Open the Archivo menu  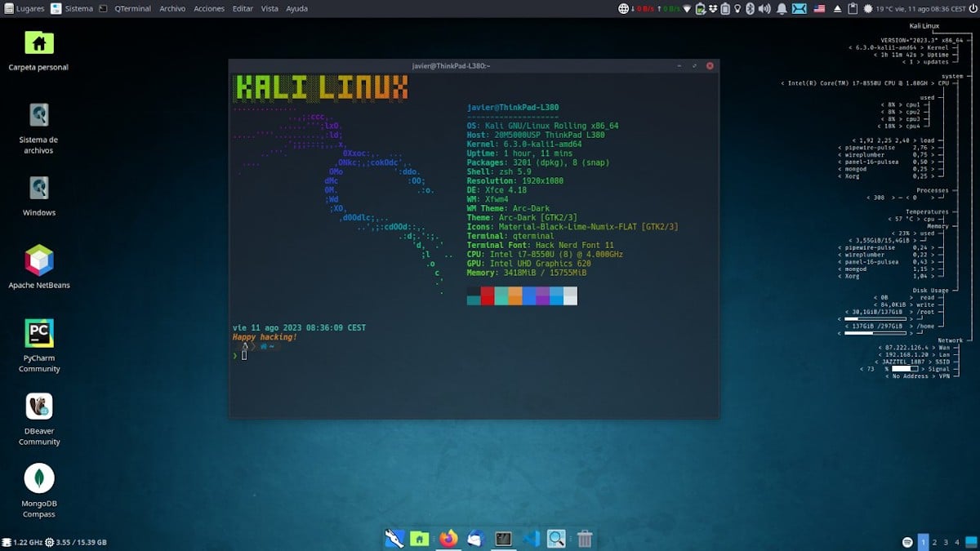[172, 8]
